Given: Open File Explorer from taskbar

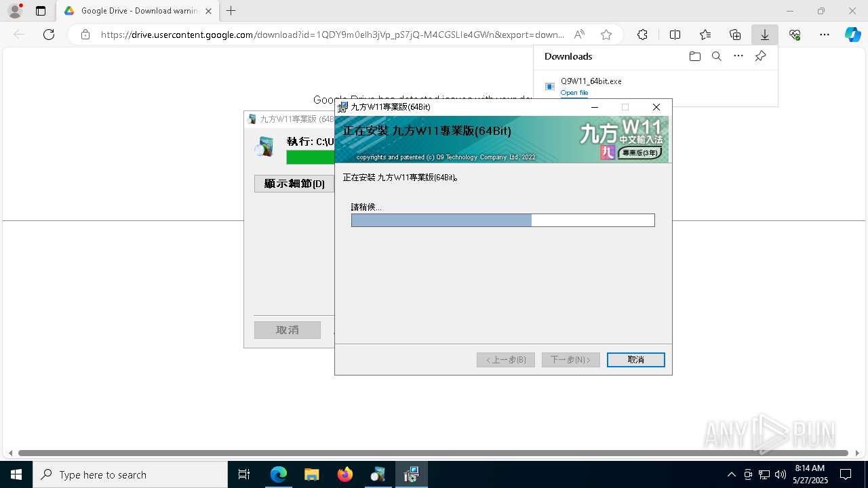Looking at the screenshot, I should coord(311,474).
